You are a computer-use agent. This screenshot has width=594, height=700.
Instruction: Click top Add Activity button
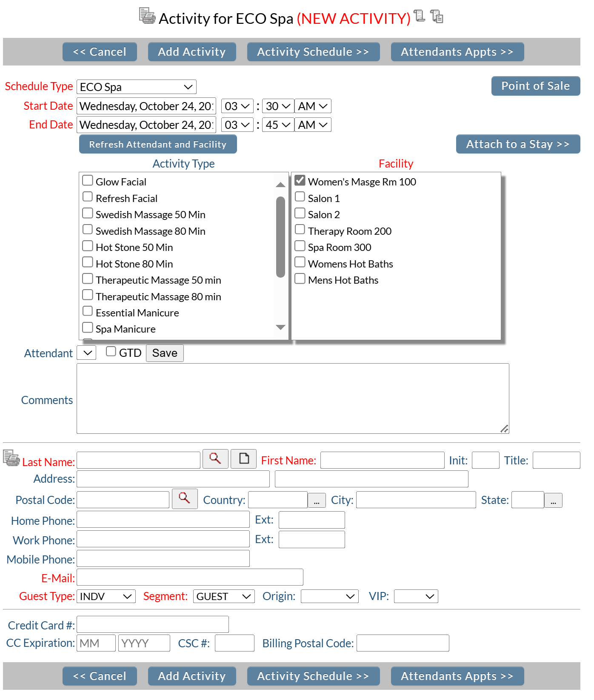pos(192,51)
